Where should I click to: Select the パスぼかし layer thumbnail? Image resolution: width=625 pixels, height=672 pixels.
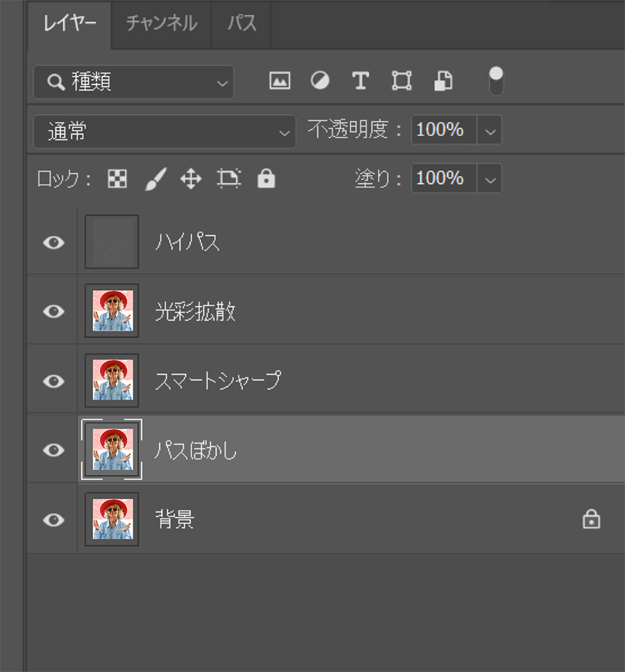112,449
